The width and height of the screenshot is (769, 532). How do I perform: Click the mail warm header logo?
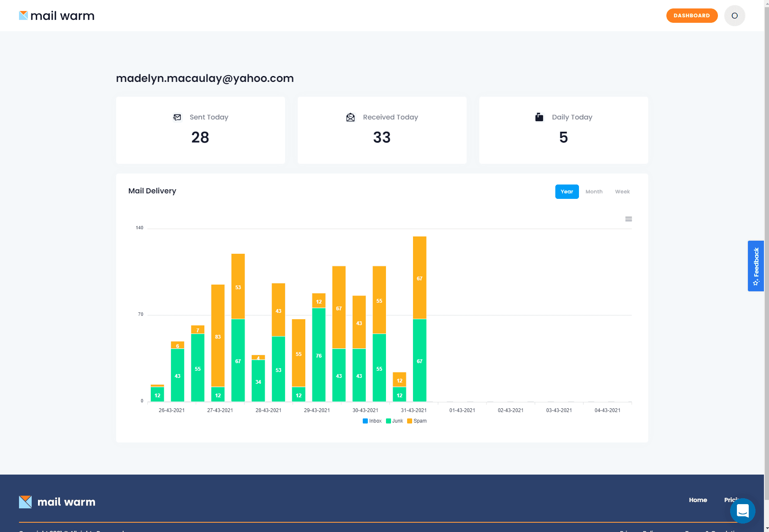click(57, 16)
